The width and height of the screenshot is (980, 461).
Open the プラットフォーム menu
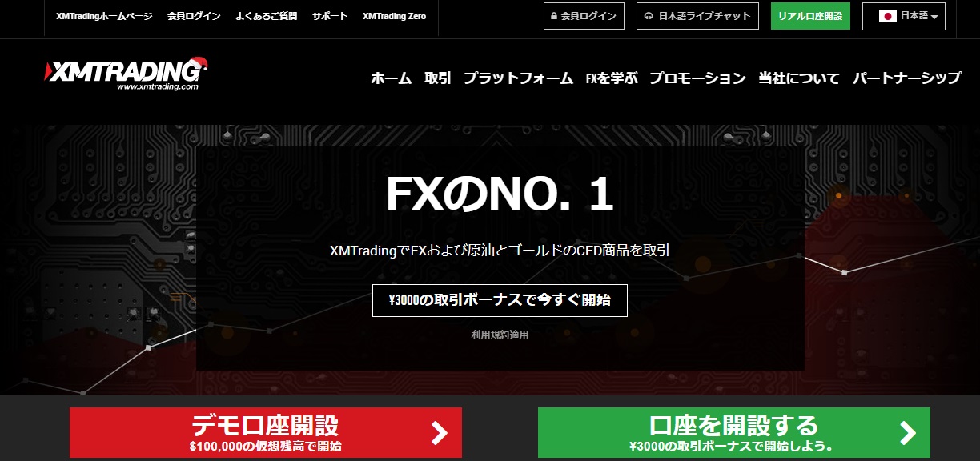click(x=518, y=78)
